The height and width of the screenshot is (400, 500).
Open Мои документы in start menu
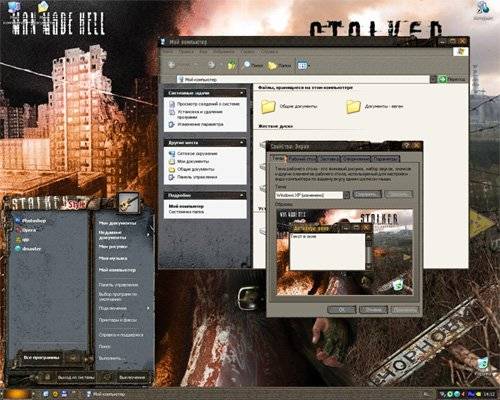click(117, 223)
